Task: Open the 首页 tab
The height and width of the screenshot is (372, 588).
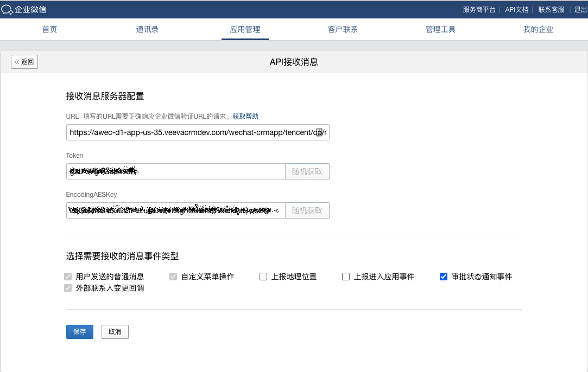Action: (x=49, y=29)
